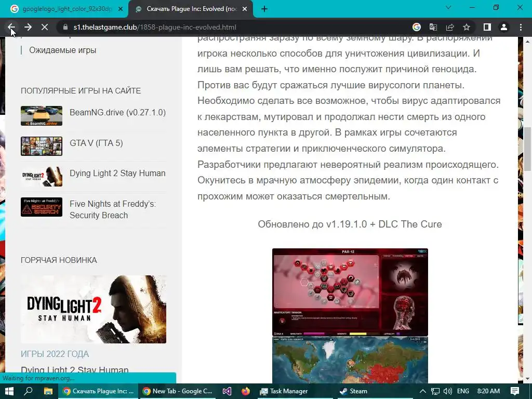The height and width of the screenshot is (399, 532).
Task: Click the GTA V thumbnail image
Action: [x=42, y=146]
